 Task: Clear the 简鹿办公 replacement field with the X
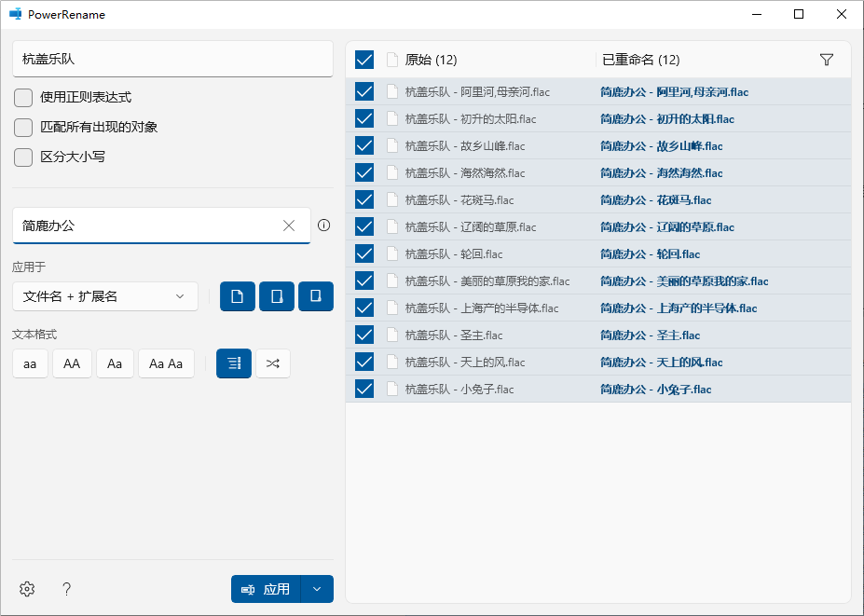pos(289,225)
